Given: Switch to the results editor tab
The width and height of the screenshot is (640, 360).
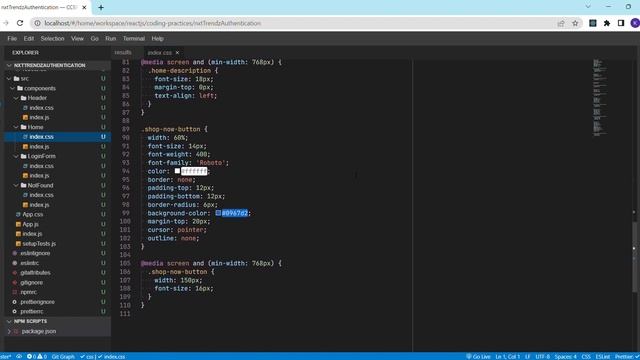Looking at the screenshot, I should point(123,53).
